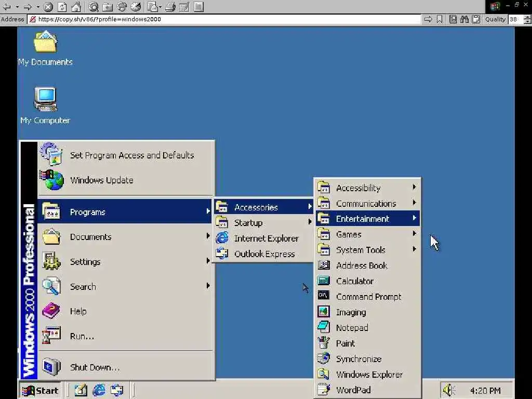This screenshot has height=399, width=532.
Task: Print the page with the printer icon
Action: tap(170, 7)
